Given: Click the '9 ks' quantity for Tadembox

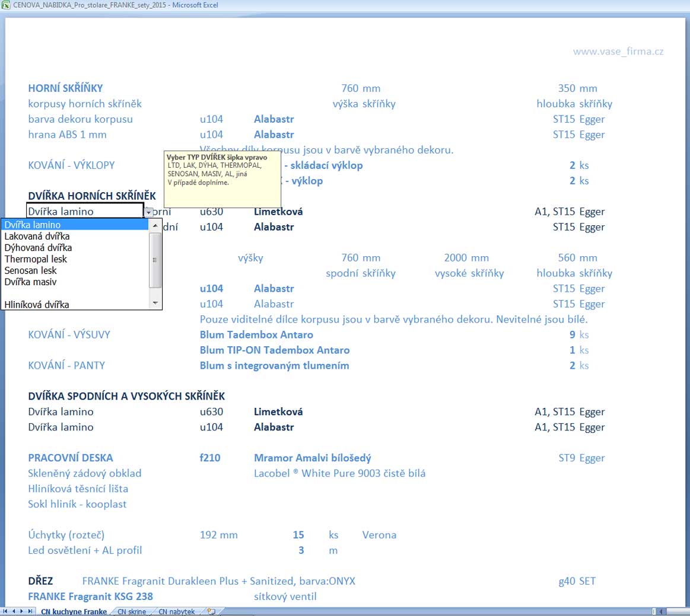Looking at the screenshot, I should pos(579,334).
